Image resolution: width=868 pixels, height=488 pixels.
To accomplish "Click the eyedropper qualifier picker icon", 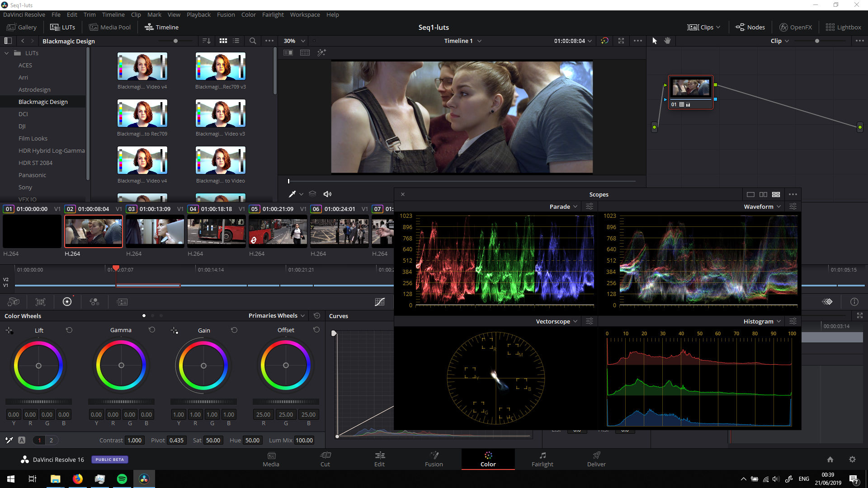I will [x=292, y=194].
